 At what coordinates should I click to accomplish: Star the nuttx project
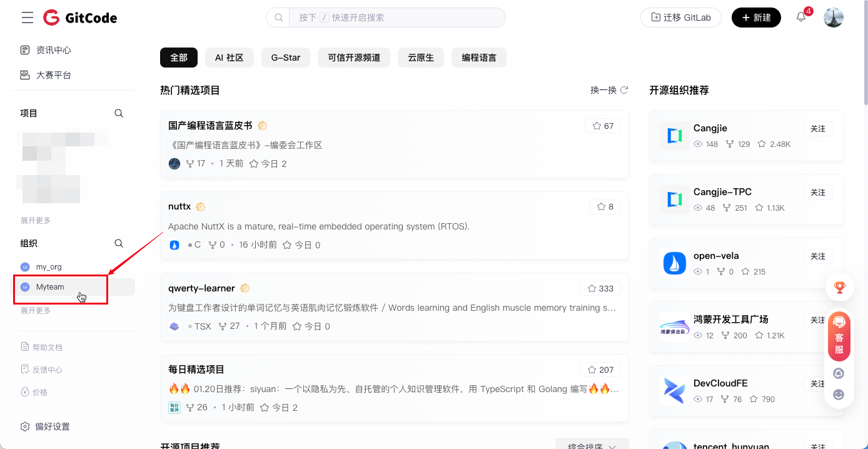pyautogui.click(x=605, y=206)
